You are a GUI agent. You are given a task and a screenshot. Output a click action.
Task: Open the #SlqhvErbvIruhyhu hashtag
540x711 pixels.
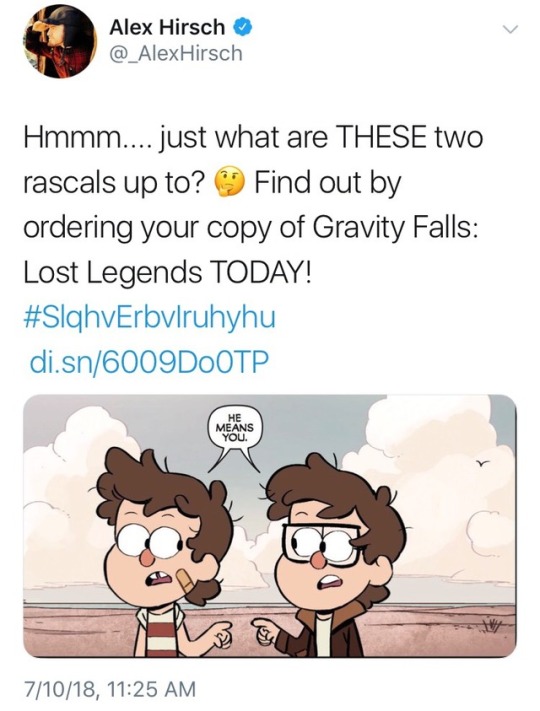click(x=149, y=318)
